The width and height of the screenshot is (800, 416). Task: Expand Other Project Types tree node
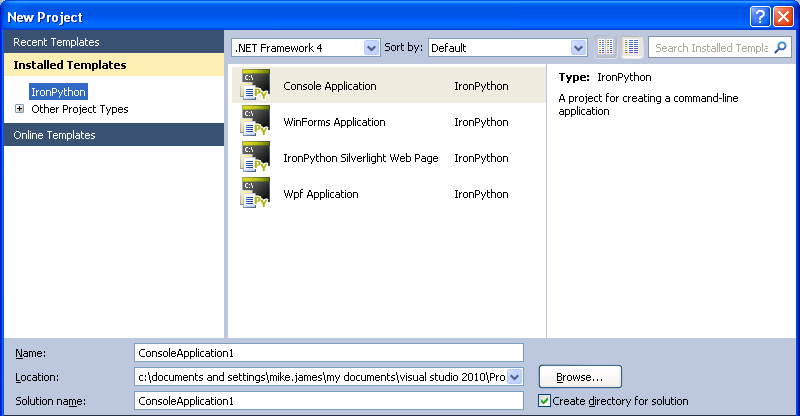19,109
